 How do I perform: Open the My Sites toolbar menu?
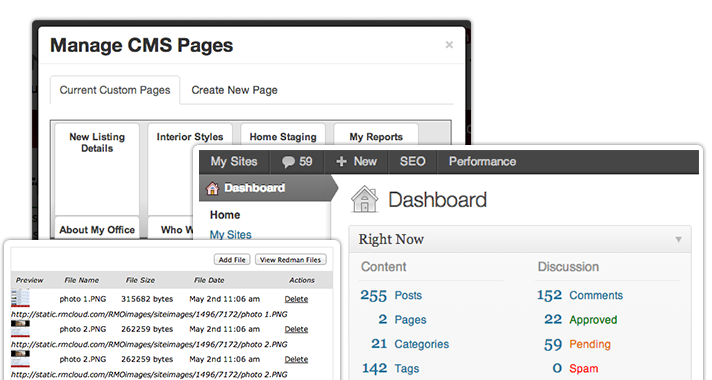pos(234,162)
